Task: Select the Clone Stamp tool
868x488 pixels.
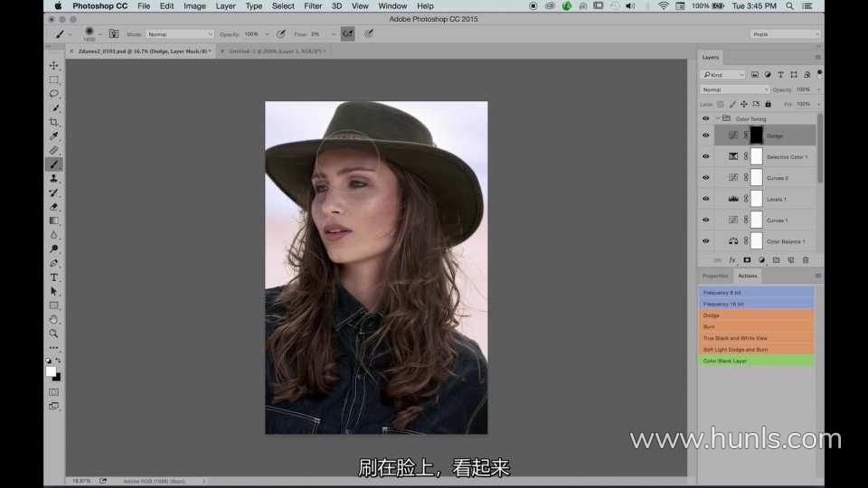Action: (x=54, y=179)
